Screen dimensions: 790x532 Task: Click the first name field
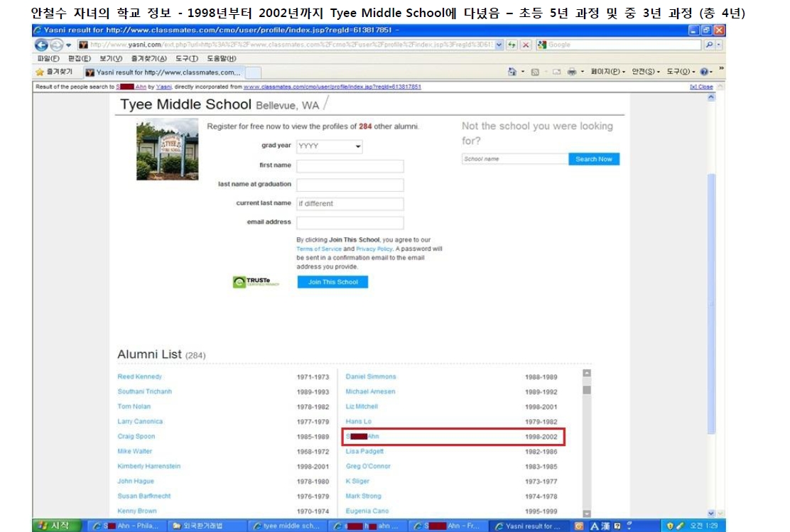pos(350,165)
